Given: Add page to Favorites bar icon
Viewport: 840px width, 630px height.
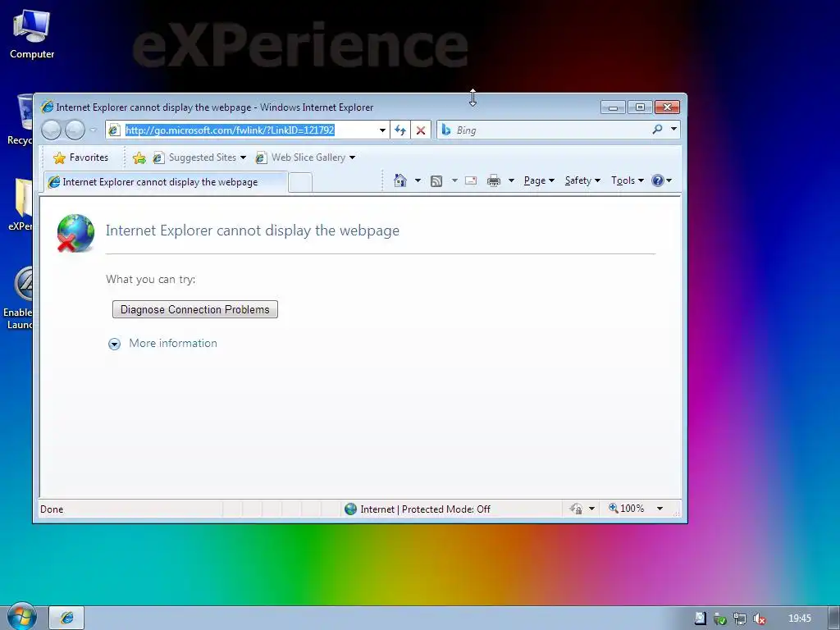Looking at the screenshot, I should [139, 157].
